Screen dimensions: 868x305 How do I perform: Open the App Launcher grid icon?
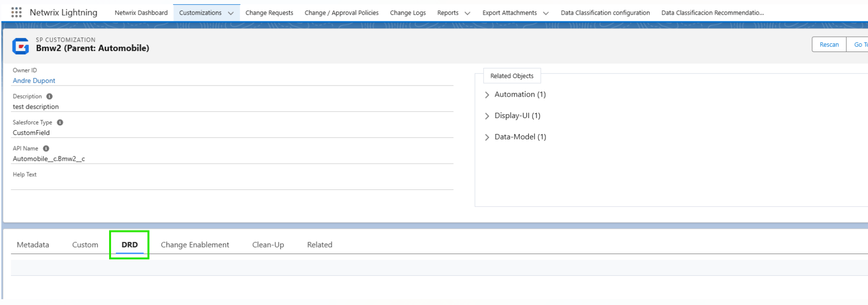click(x=16, y=13)
